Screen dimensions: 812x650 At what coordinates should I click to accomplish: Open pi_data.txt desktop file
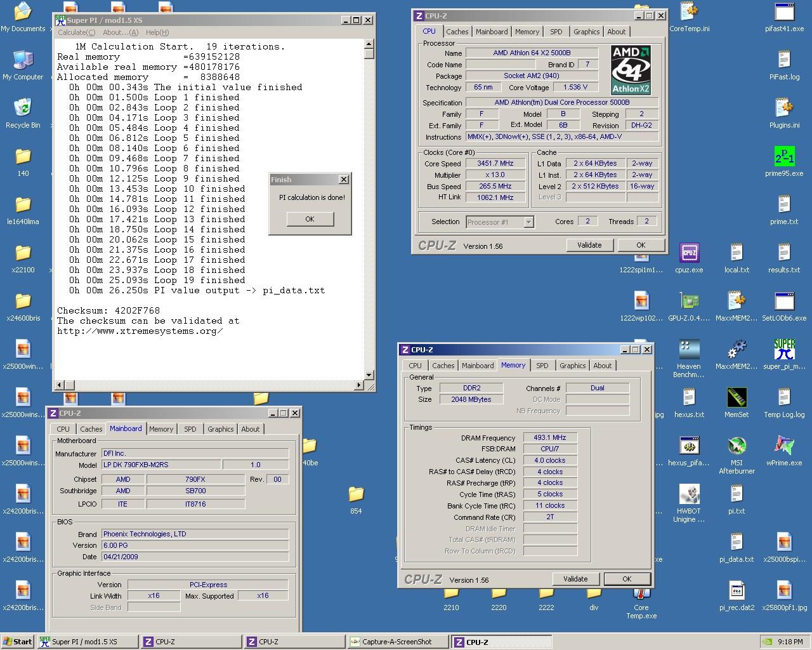coord(737,547)
